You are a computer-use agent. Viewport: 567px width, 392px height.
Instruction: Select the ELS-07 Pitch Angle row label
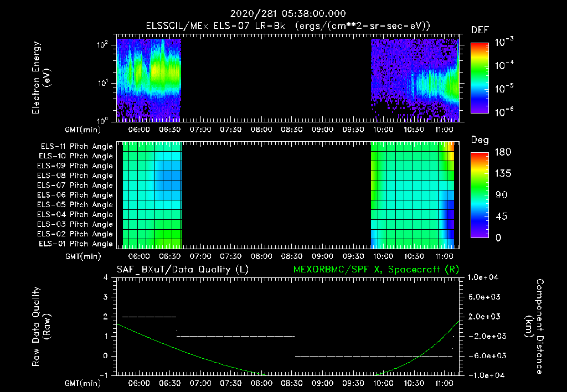(75, 185)
